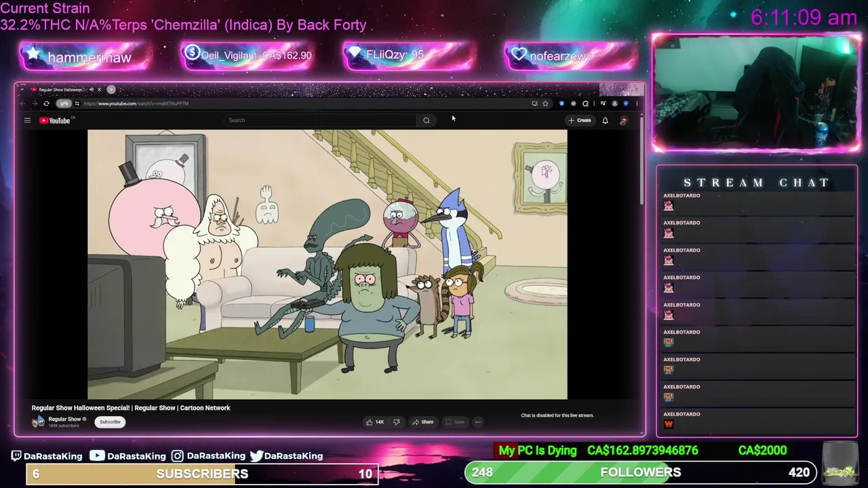
Task: Click the FLiiQzy: 95 bits label
Action: tap(395, 55)
